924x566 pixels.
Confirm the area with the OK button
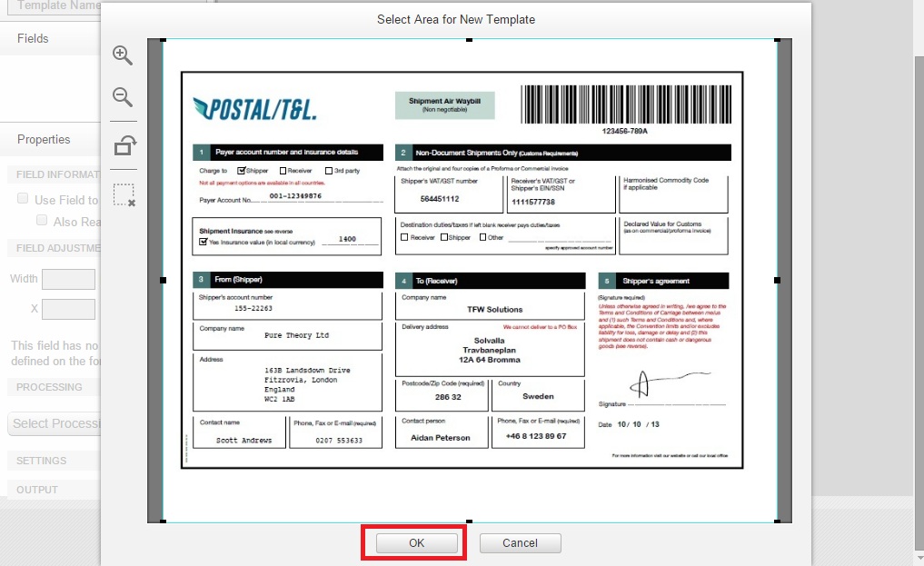(x=415, y=542)
